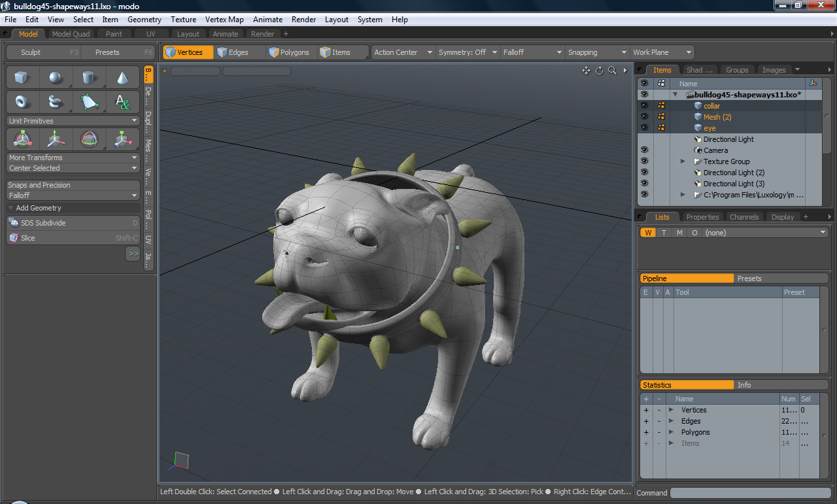Viewport: 837px width, 504px height.
Task: Open the More Transforms dropdown
Action: [x=73, y=158]
